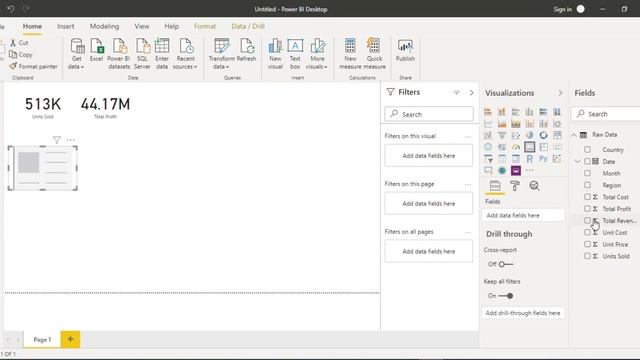
Task: Check the Total Profit field checkbox
Action: [x=587, y=209]
